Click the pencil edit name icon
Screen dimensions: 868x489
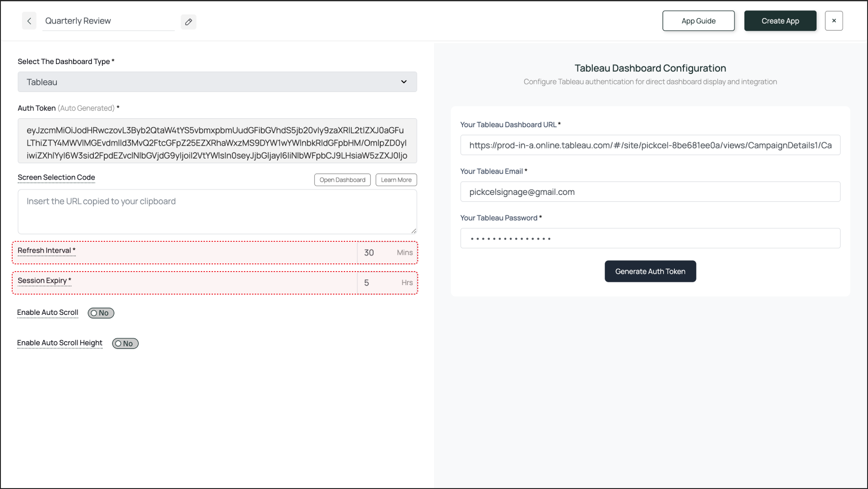189,22
